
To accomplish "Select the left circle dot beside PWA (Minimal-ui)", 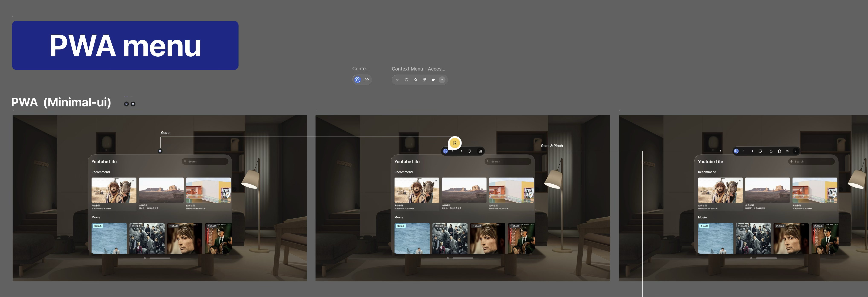I will click(x=126, y=104).
